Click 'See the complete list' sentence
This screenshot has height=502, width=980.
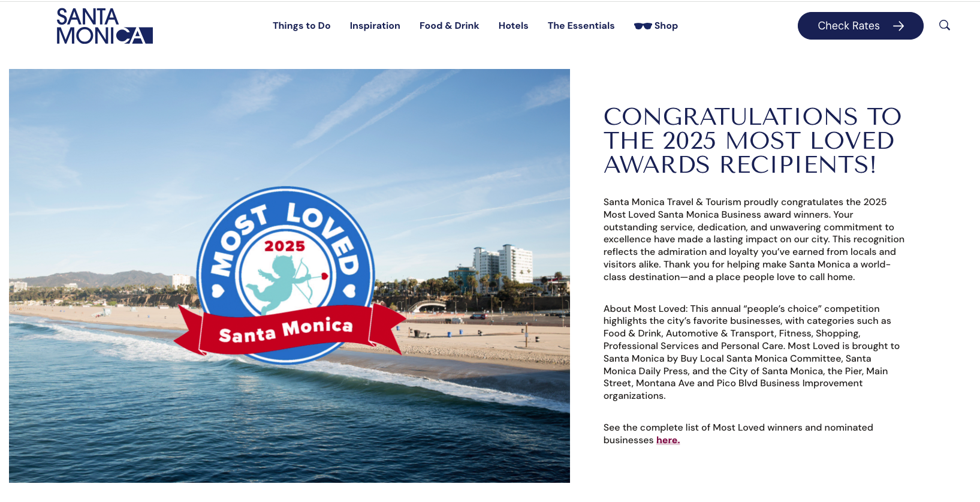click(738, 434)
